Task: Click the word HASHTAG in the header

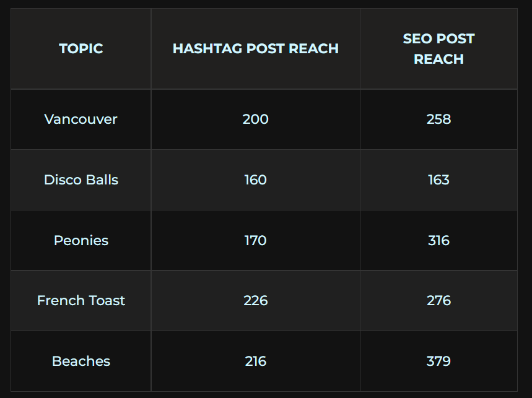Action: [207, 49]
